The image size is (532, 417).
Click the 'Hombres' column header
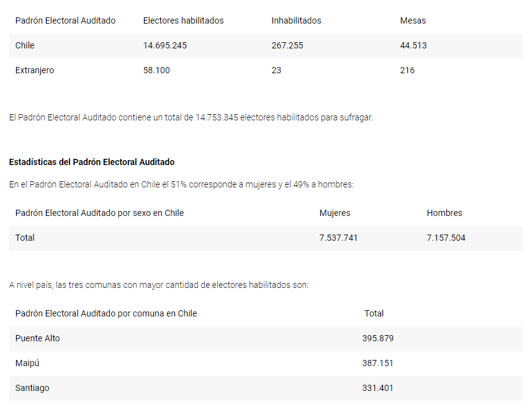[x=444, y=213]
